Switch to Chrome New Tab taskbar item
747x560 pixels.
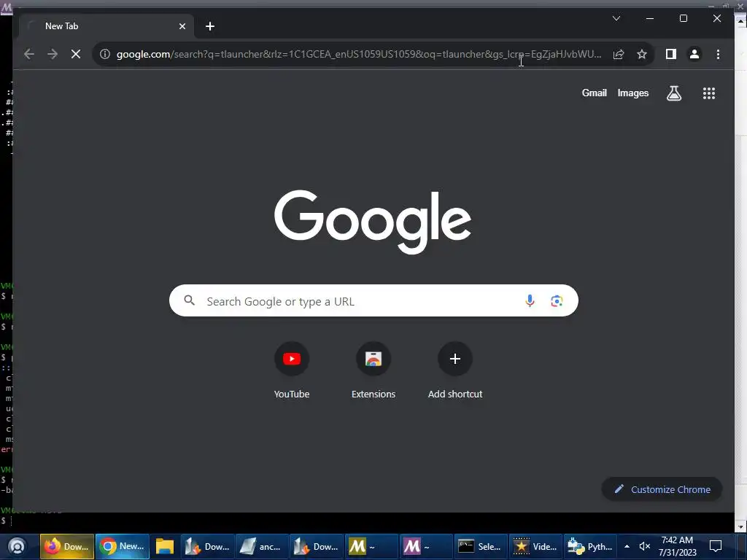pos(123,547)
